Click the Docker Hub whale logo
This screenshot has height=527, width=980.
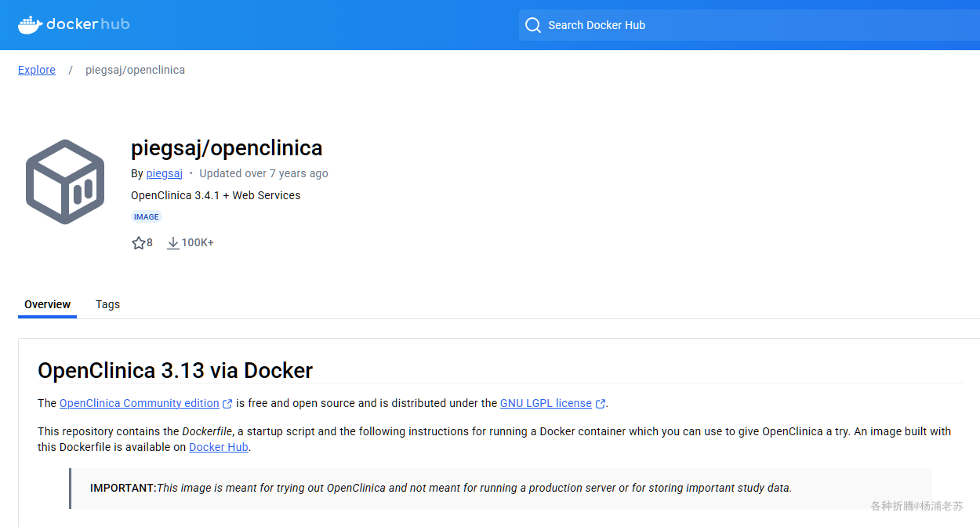pos(31,24)
